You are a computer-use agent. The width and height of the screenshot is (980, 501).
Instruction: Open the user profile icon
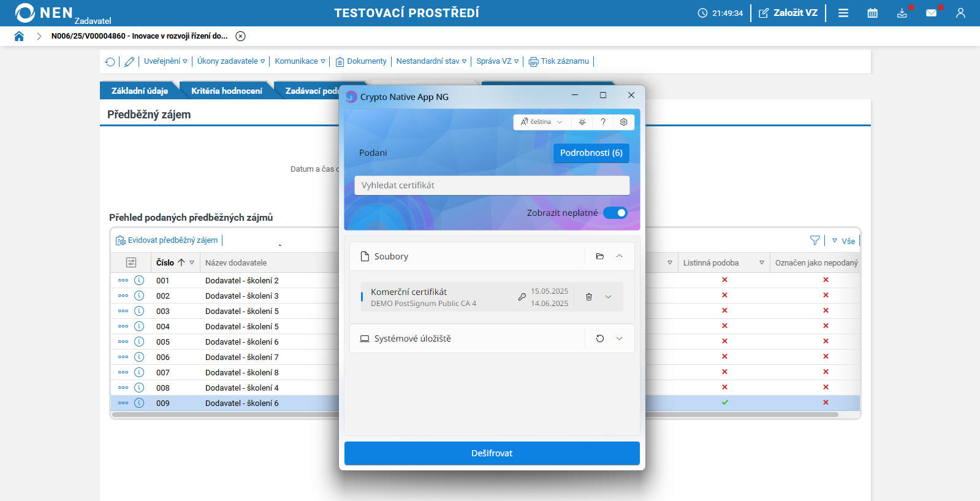960,13
